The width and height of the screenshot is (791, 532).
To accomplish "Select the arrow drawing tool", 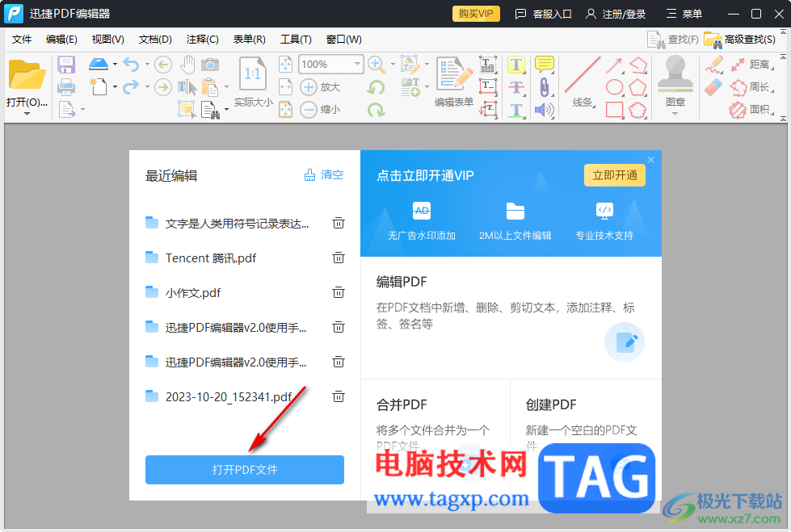I will point(614,65).
